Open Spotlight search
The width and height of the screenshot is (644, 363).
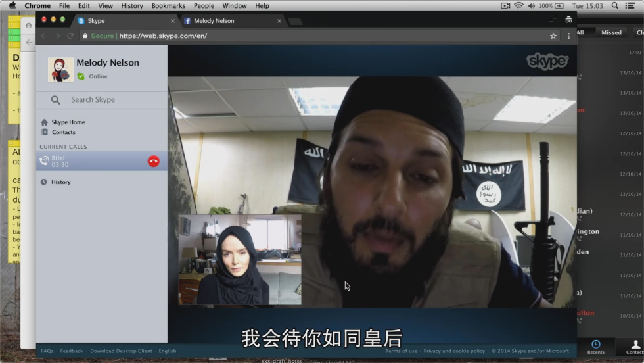tap(615, 5)
